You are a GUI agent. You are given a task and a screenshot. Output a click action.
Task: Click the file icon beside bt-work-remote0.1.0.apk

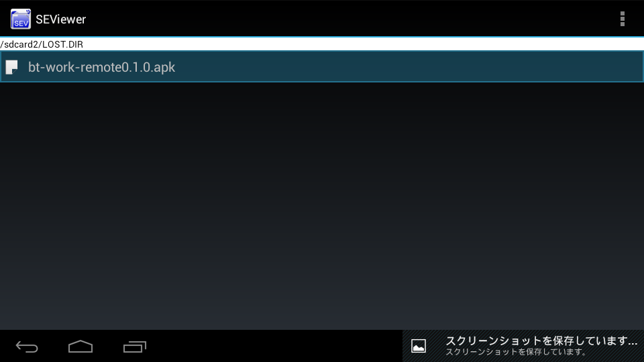coord(12,67)
